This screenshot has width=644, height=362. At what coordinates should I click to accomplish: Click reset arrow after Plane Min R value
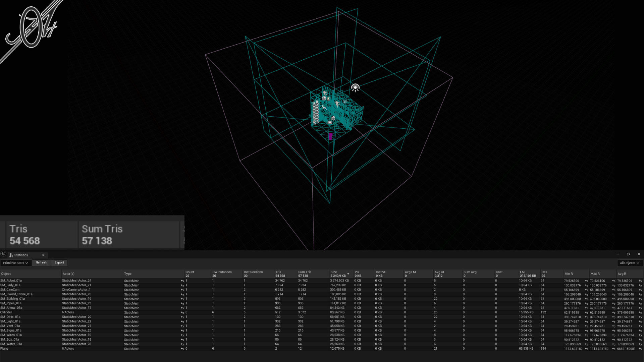[587, 349]
